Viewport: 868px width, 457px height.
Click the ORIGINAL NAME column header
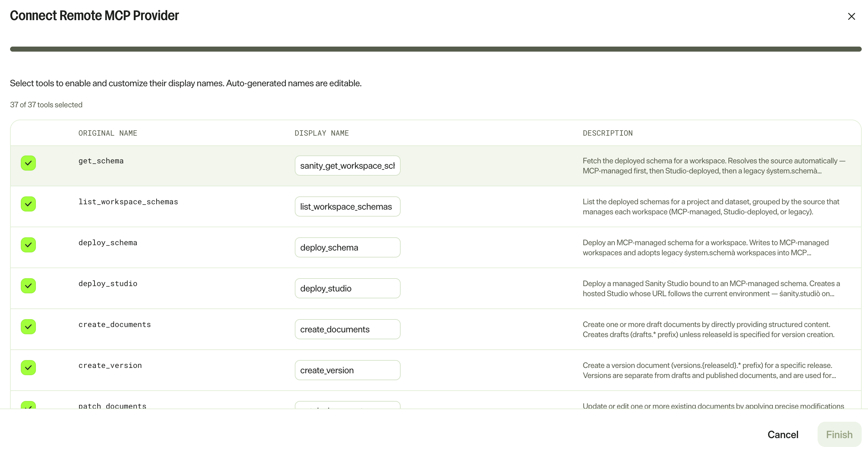108,133
